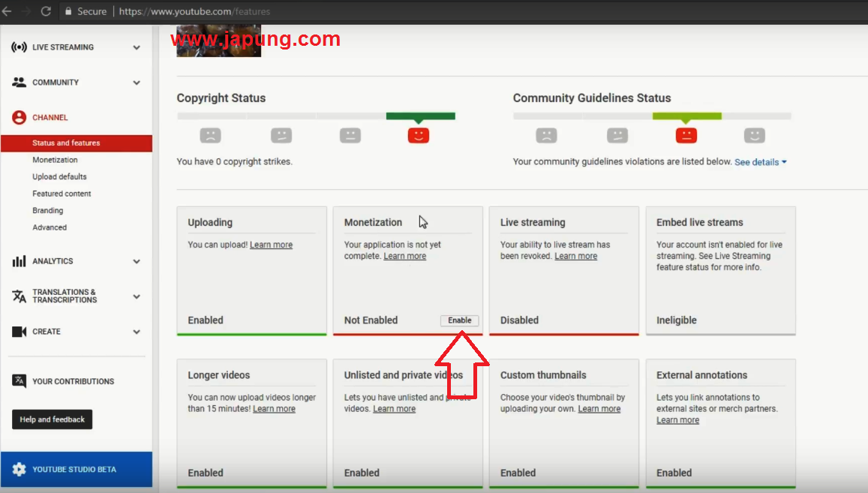Click the browser address bar URL
The image size is (868, 493).
tap(194, 11)
